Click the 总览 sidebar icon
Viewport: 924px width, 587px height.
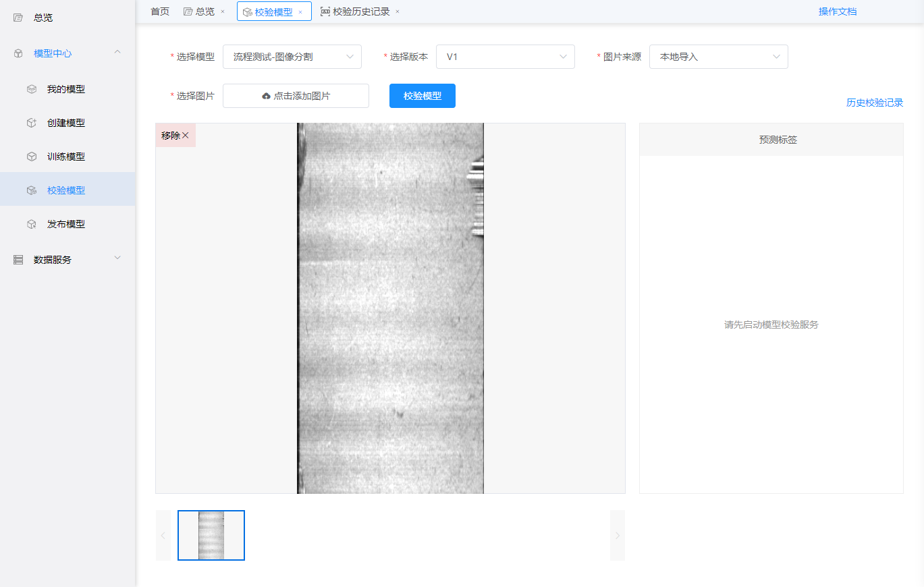click(x=18, y=18)
